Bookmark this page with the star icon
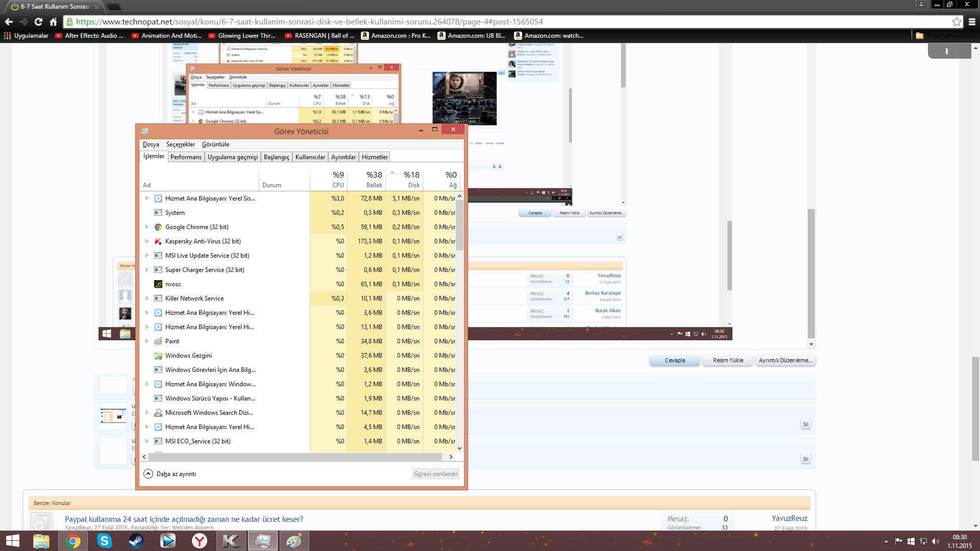The height and width of the screenshot is (551, 980). coord(957,22)
